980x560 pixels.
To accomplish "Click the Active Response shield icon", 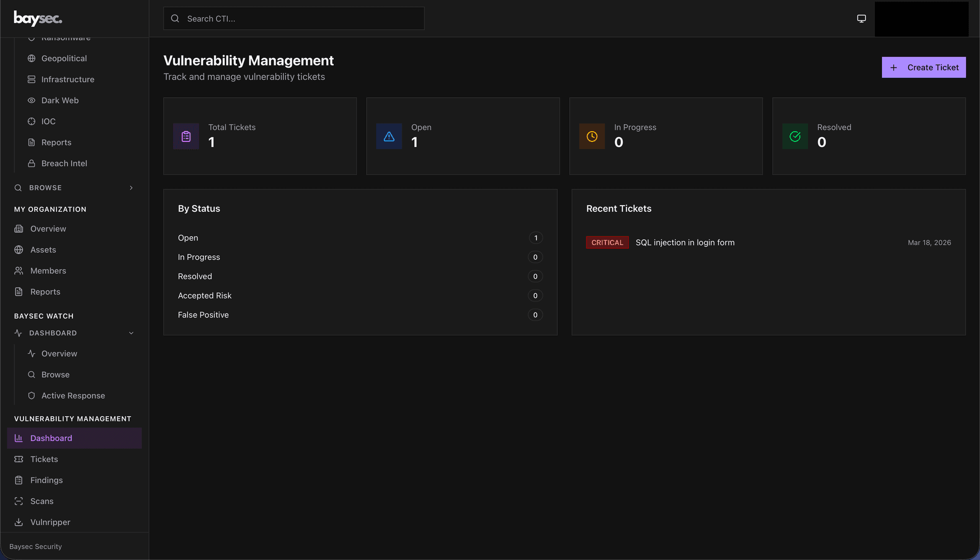I will [x=32, y=395].
